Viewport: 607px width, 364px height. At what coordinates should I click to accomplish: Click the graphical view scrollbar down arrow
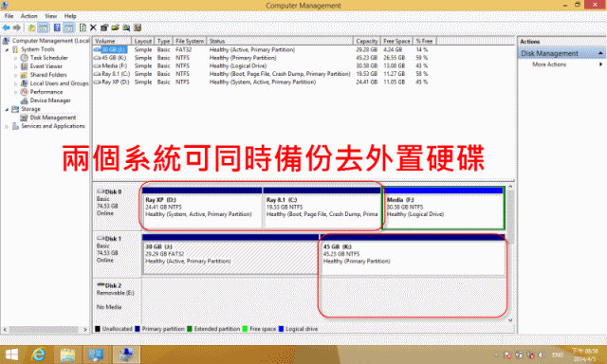click(x=510, y=320)
